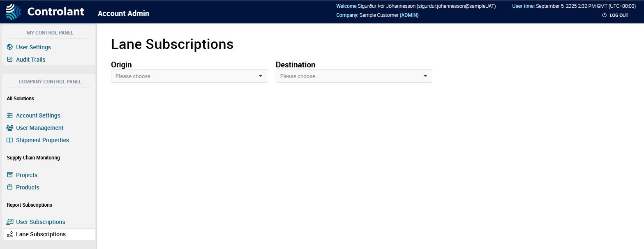Click the Account Admin header title
Screen dimensions: 644x249
point(123,14)
